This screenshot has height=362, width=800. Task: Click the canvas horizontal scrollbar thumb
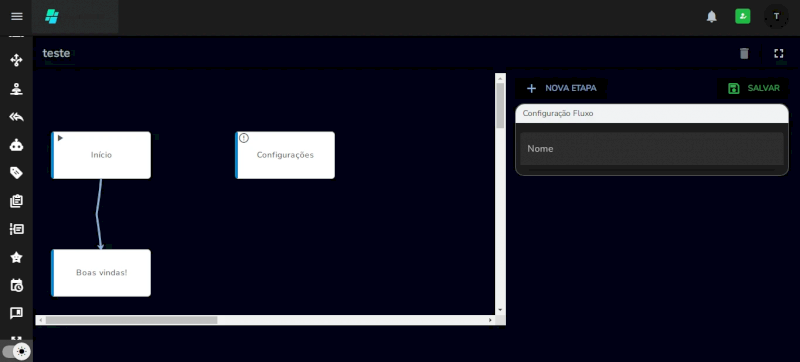click(131, 320)
